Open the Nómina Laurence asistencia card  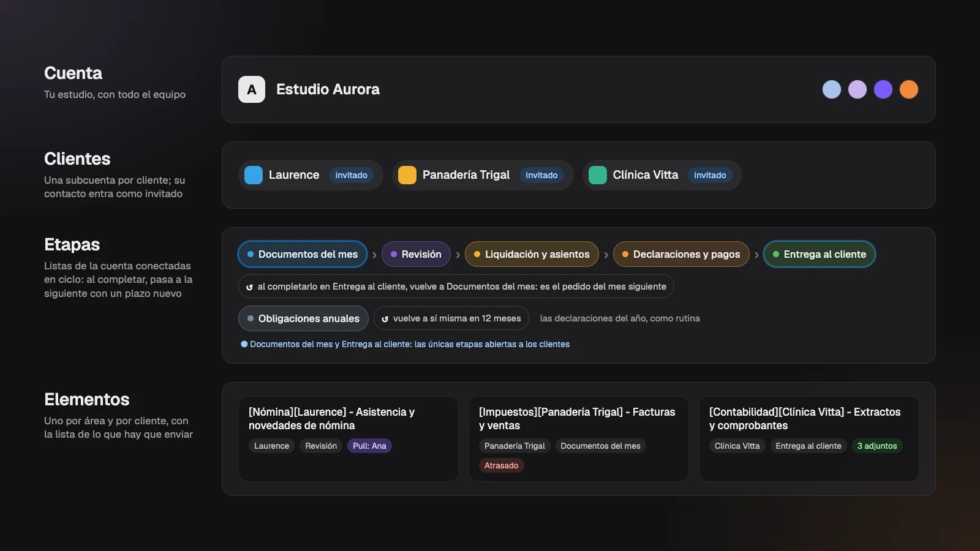349,438
